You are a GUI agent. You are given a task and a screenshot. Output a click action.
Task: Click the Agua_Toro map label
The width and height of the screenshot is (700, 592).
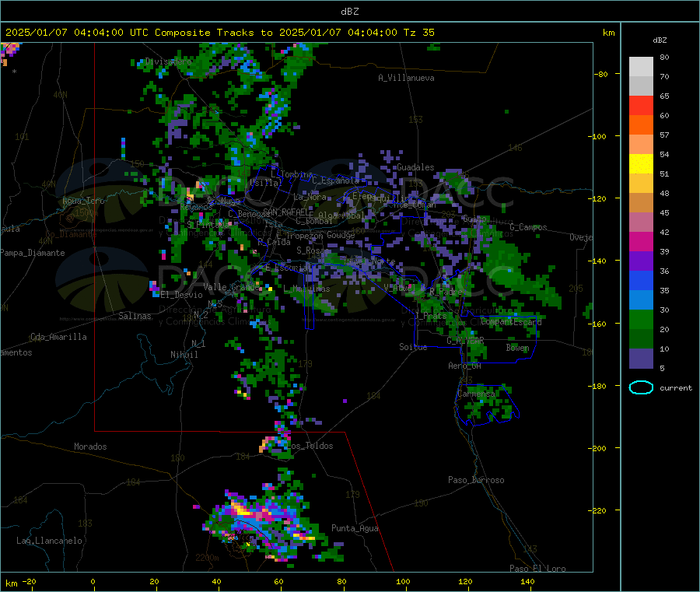(83, 201)
